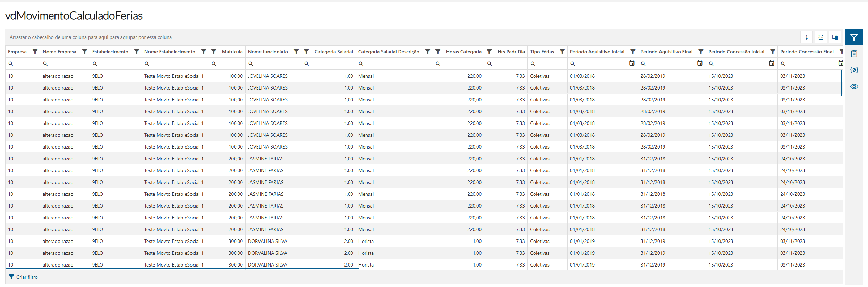Open the Nome funcionário header filter funnel
Image resolution: width=868 pixels, height=287 pixels.
coord(296,51)
